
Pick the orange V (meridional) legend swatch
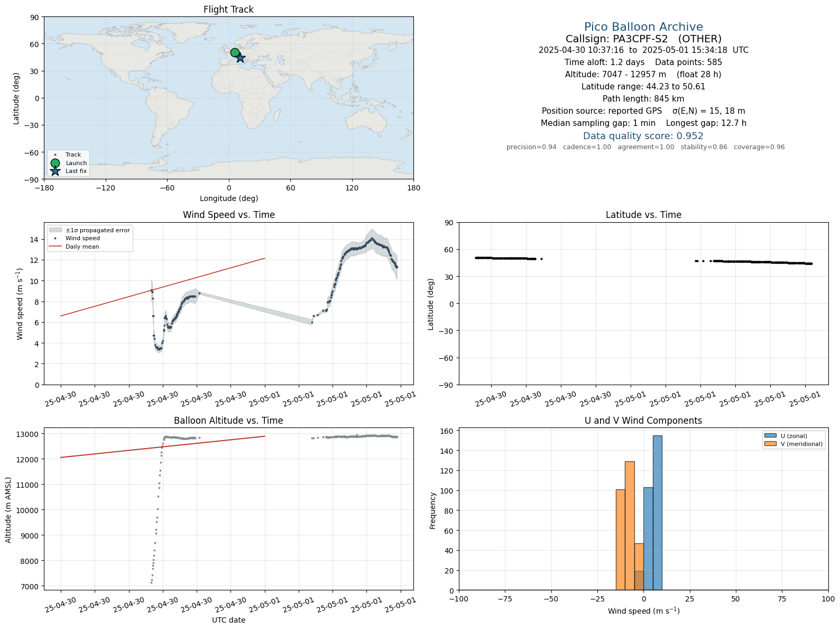pyautogui.click(x=770, y=444)
